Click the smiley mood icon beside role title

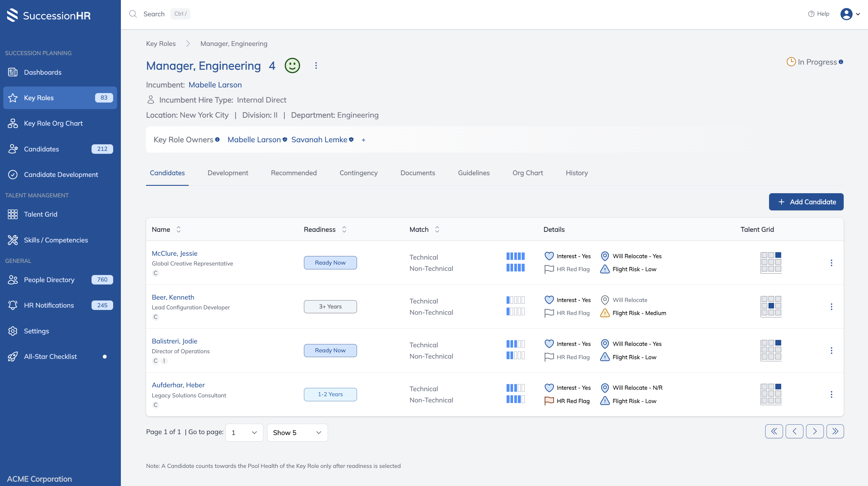click(292, 65)
